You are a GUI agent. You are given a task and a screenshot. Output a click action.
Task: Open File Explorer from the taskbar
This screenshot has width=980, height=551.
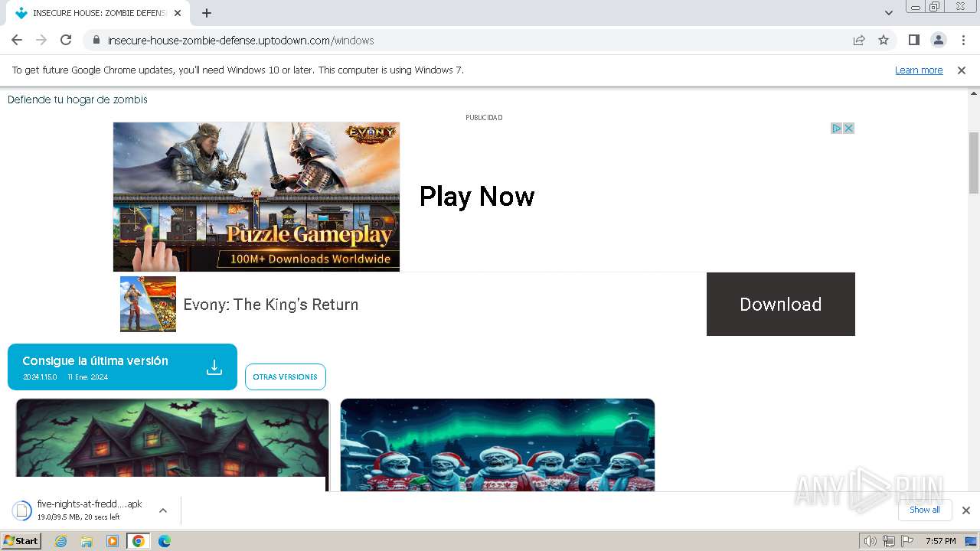[87, 541]
